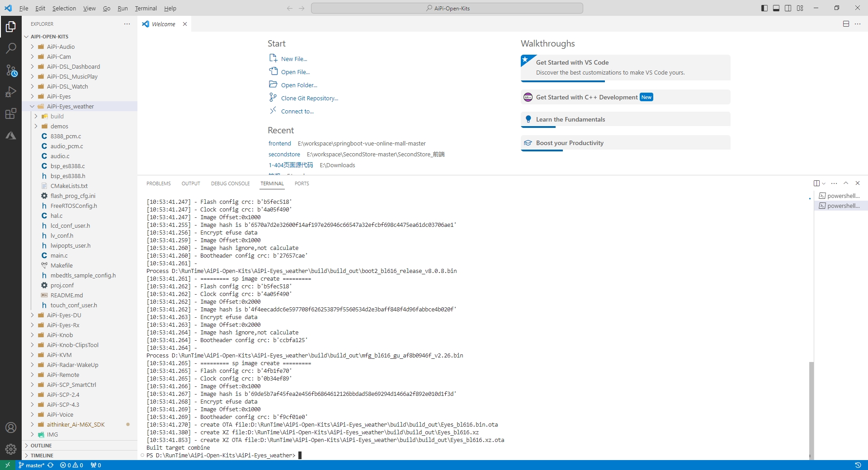
Task: Open the Run and Debug view
Action: pos(11,92)
